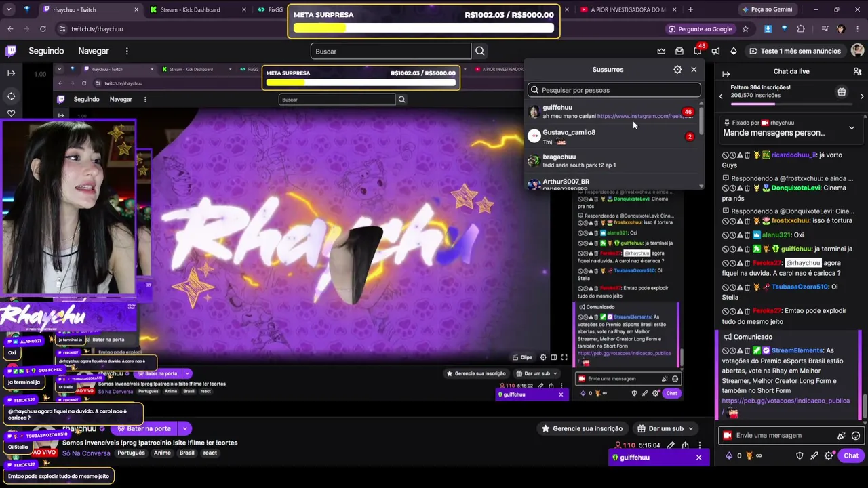Expand the Bater na porta dropdown arrow
Image resolution: width=868 pixels, height=488 pixels.
click(x=184, y=428)
